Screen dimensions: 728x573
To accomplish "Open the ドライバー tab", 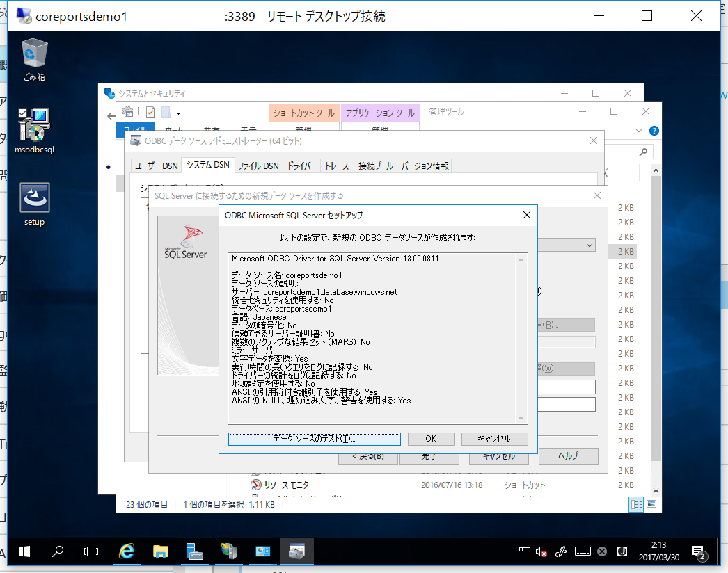I will click(x=302, y=166).
